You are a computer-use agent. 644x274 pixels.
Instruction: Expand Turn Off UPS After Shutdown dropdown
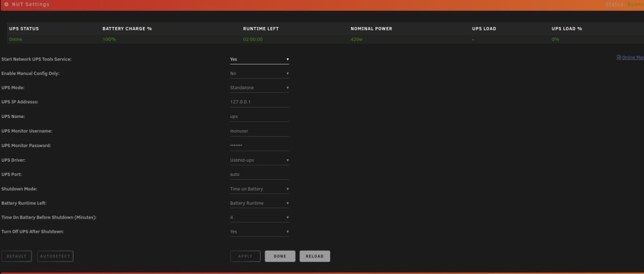coord(259,232)
